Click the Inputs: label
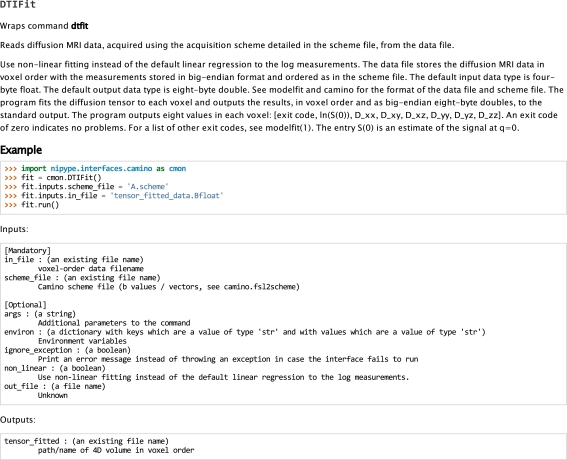The image size is (567, 460). pos(14,229)
